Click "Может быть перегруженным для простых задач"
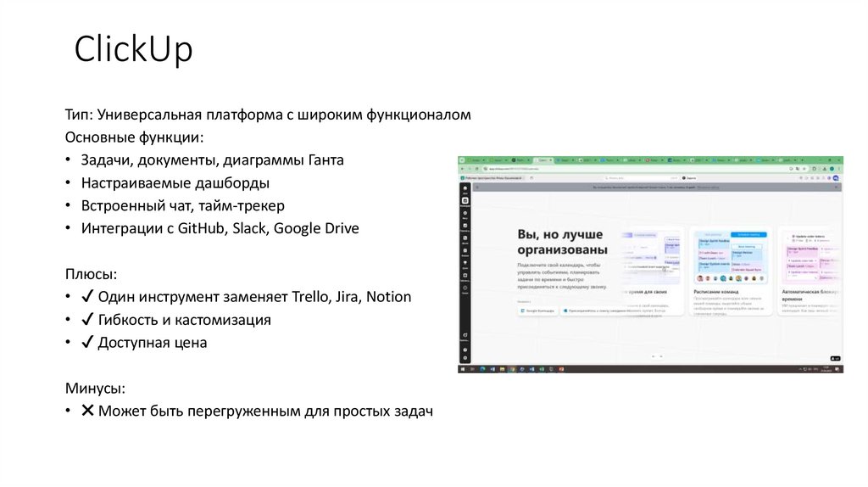868x487 pixels. click(265, 411)
